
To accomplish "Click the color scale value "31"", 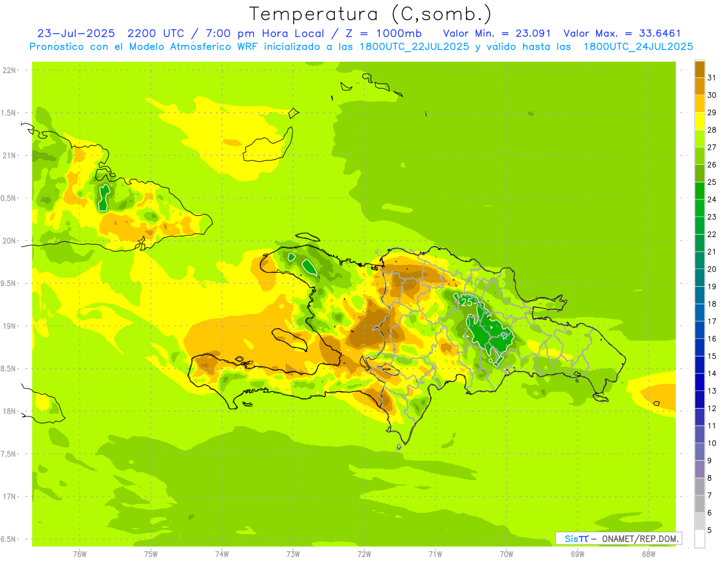I will pos(712,78).
